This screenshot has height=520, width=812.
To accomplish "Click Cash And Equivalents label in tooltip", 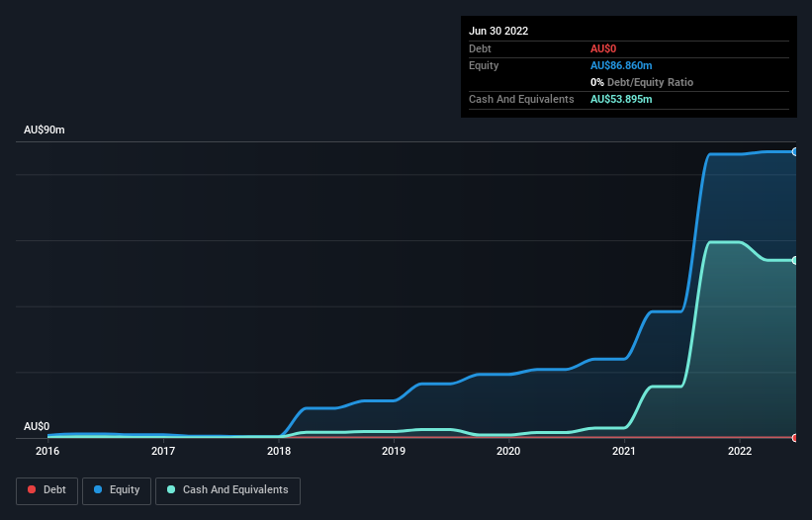I will pos(521,99).
